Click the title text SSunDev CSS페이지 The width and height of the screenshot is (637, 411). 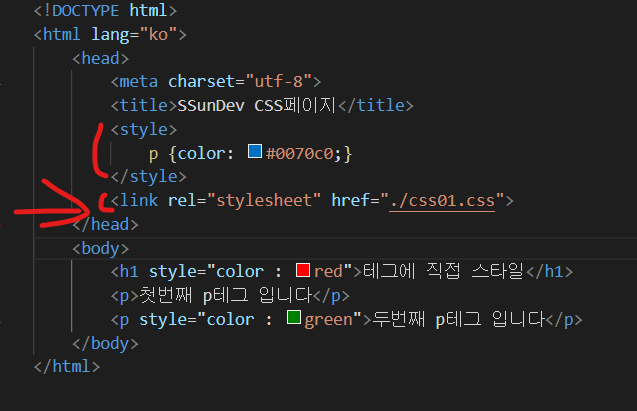[x=256, y=106]
